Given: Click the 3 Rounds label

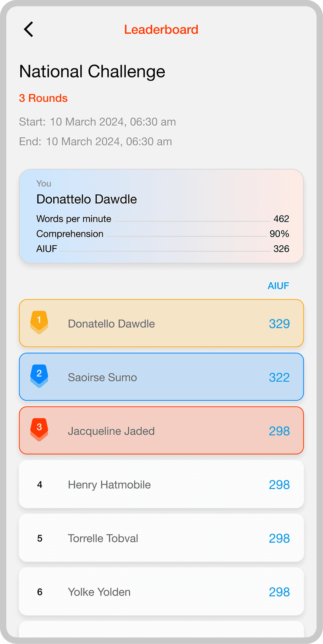Looking at the screenshot, I should coord(43,98).
